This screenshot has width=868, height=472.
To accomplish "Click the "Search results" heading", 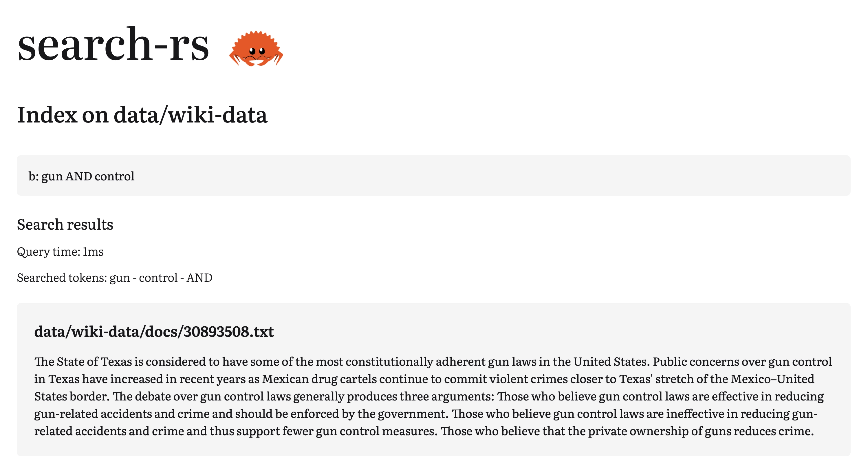I will tap(65, 224).
